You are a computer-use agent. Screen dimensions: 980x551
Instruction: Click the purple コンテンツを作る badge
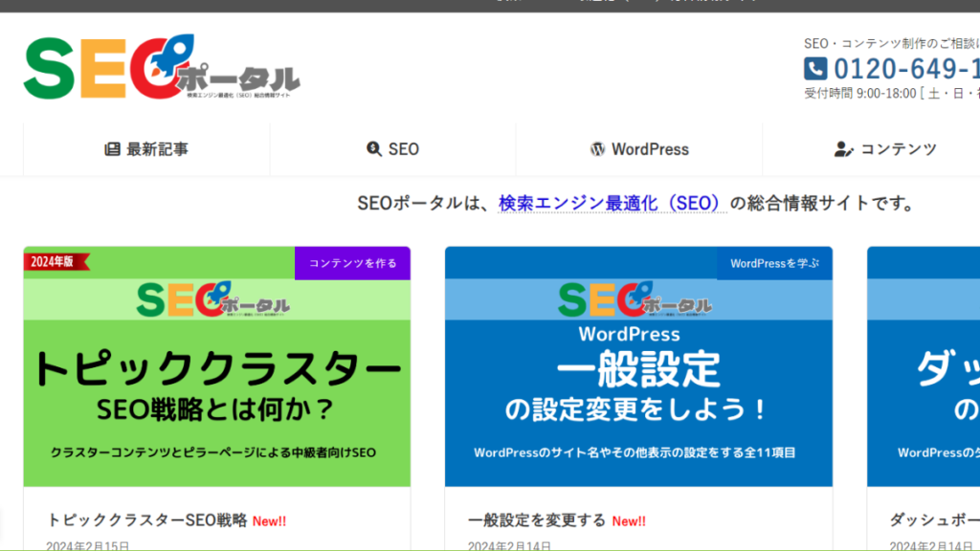(x=352, y=263)
